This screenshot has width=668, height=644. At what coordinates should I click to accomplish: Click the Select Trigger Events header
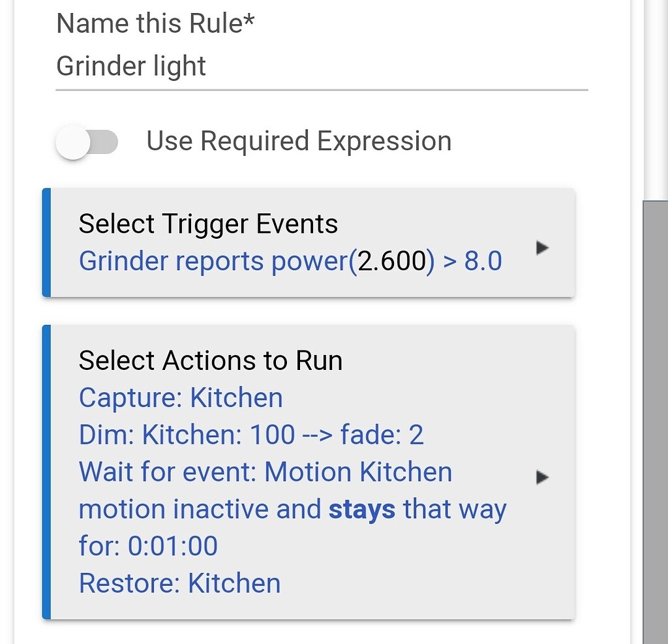[x=207, y=223]
